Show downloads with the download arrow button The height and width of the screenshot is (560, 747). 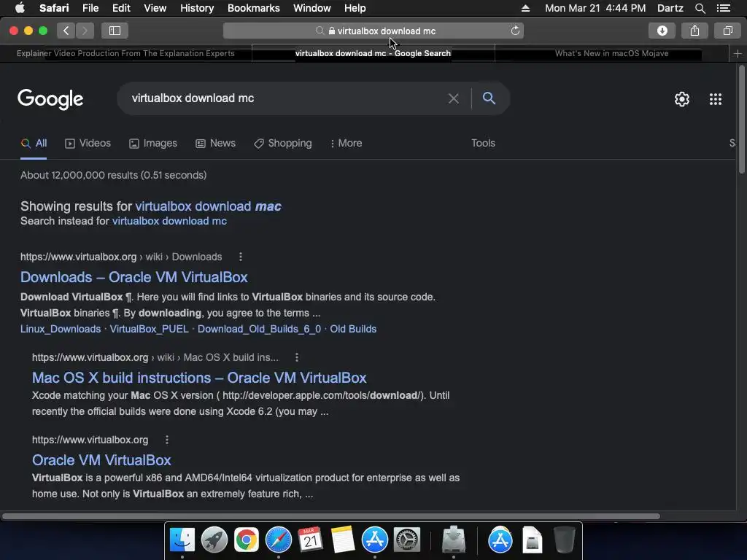tap(662, 31)
